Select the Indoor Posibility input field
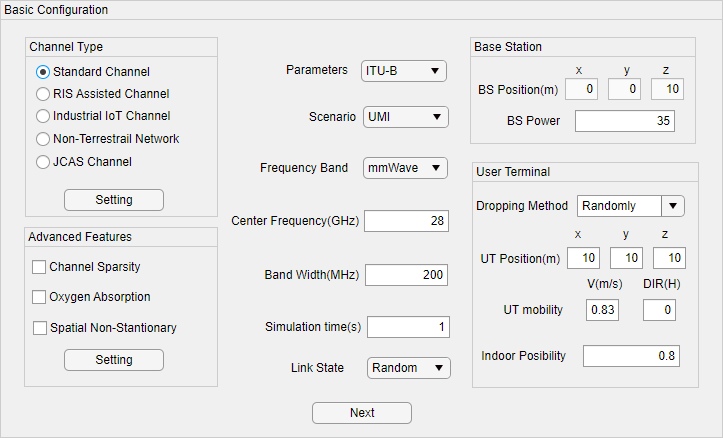 pyautogui.click(x=630, y=356)
